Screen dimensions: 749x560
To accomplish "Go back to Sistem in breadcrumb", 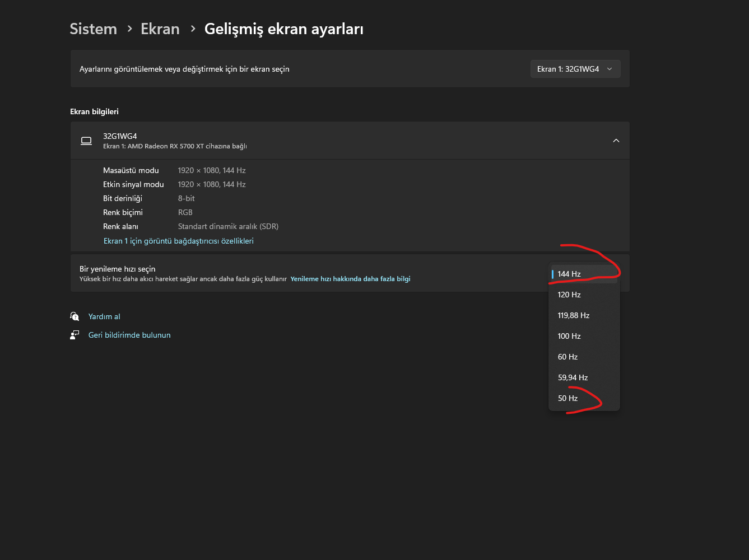I will tap(93, 29).
